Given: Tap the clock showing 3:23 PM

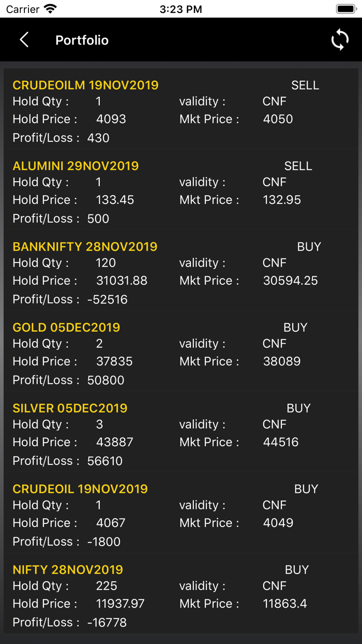Looking at the screenshot, I should pyautogui.click(x=181, y=8).
